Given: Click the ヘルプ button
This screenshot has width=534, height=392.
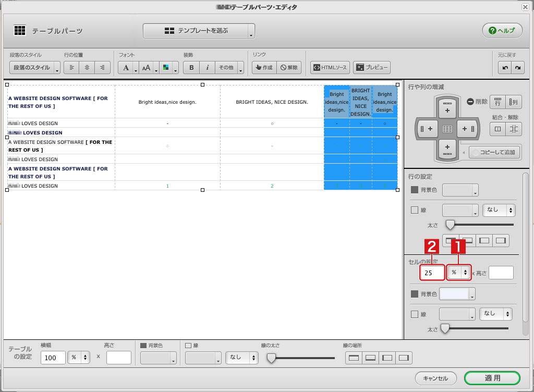Looking at the screenshot, I should tap(502, 31).
